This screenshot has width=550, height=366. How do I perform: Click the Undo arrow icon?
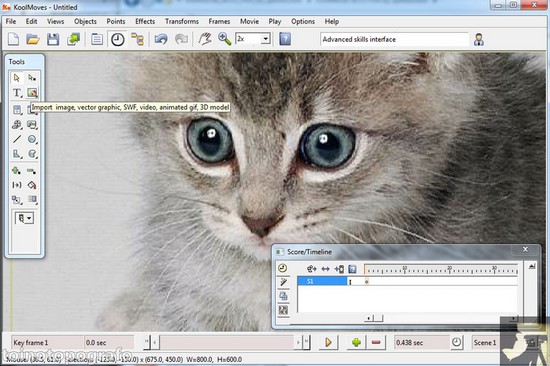pyautogui.click(x=161, y=39)
